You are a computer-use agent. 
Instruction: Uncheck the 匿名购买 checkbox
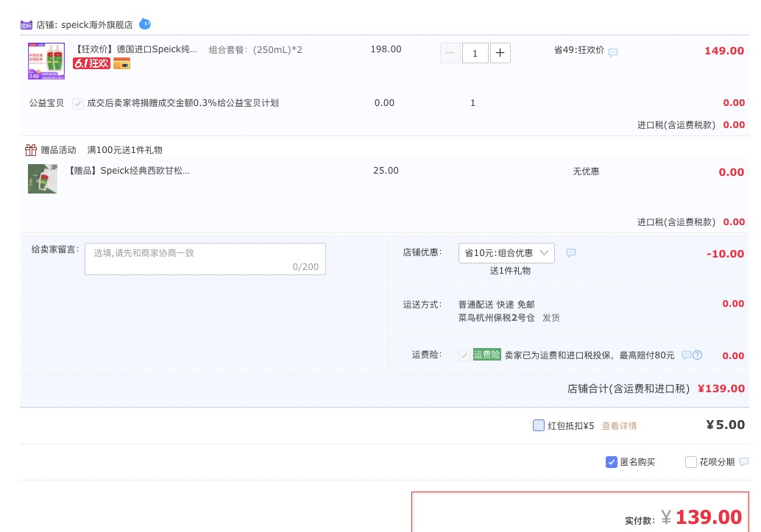(x=612, y=462)
